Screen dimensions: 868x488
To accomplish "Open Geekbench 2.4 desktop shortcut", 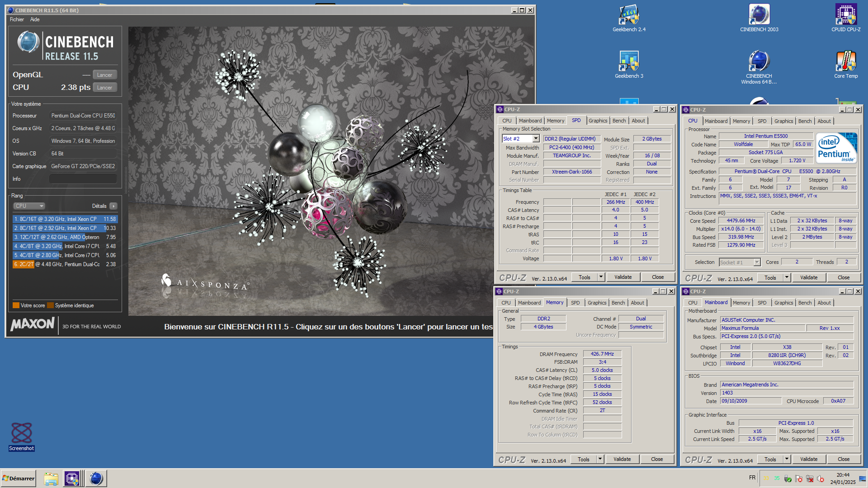I will coord(629,19).
